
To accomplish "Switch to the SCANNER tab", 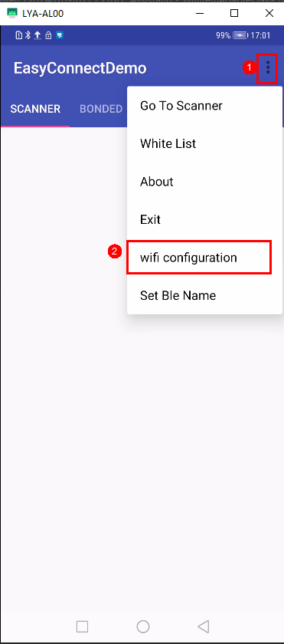I will click(x=35, y=109).
